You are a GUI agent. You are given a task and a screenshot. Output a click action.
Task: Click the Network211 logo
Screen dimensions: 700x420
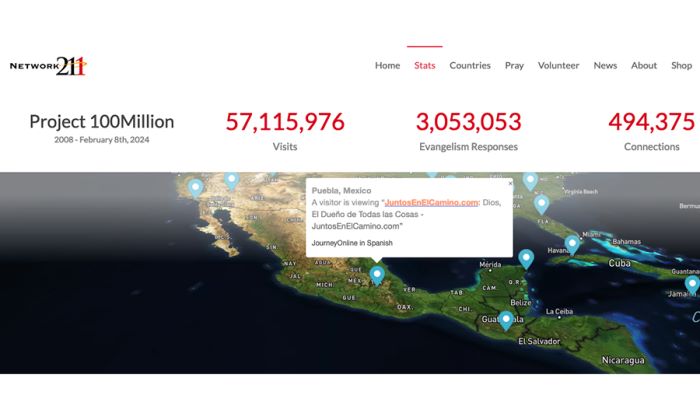coord(48,66)
